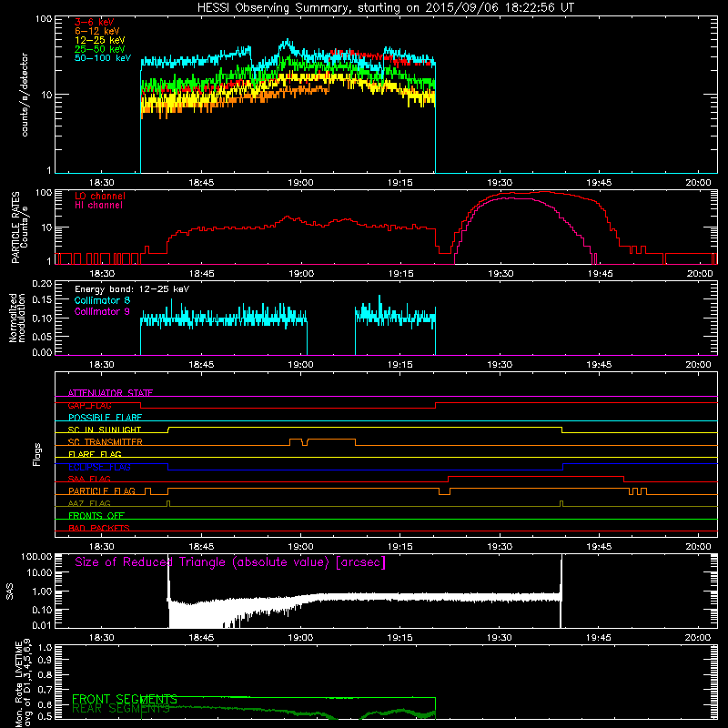Select the 6-12 keV legend label
Viewport: 728px width, 728px height.
coord(97,31)
